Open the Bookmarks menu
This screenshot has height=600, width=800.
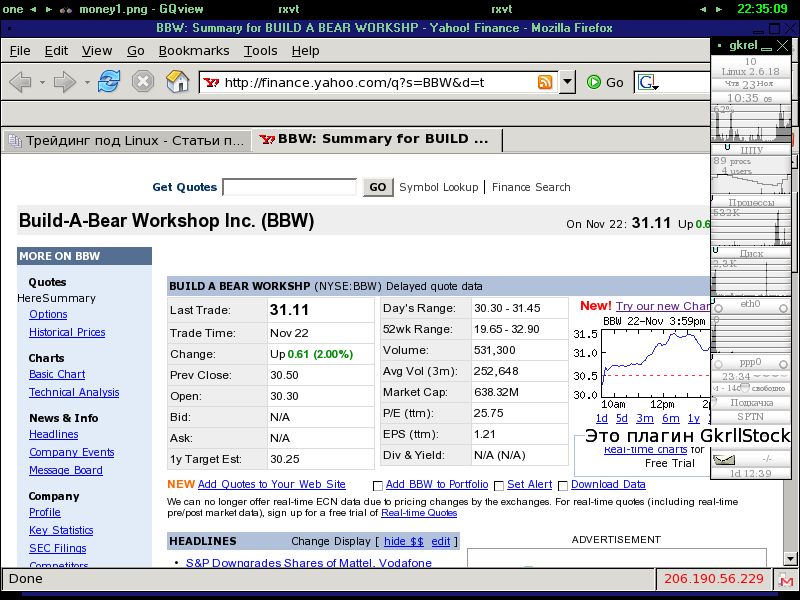tap(194, 51)
